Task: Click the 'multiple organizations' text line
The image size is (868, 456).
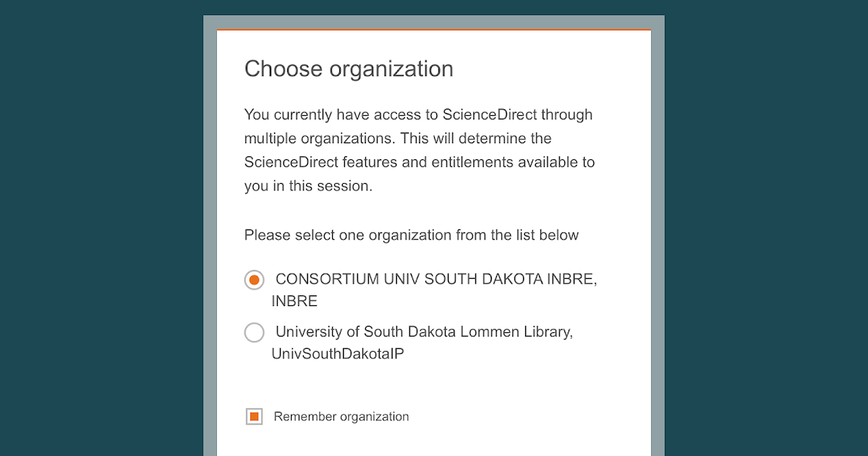Action: pyautogui.click(x=398, y=138)
